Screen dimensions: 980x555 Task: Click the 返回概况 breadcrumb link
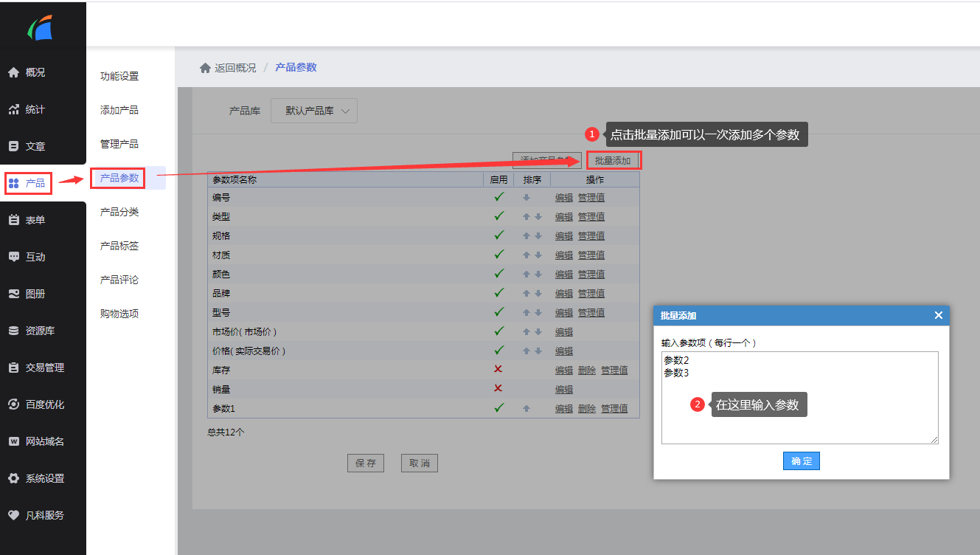point(235,67)
